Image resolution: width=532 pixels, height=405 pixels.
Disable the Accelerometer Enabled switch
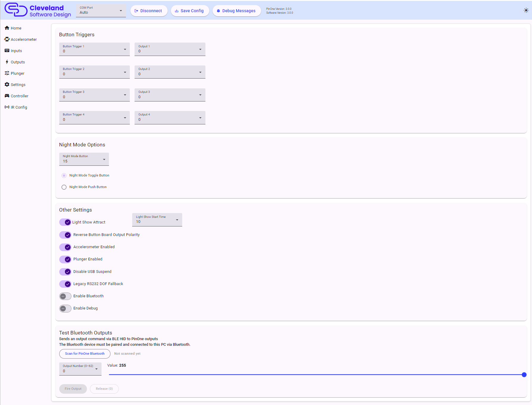click(65, 247)
